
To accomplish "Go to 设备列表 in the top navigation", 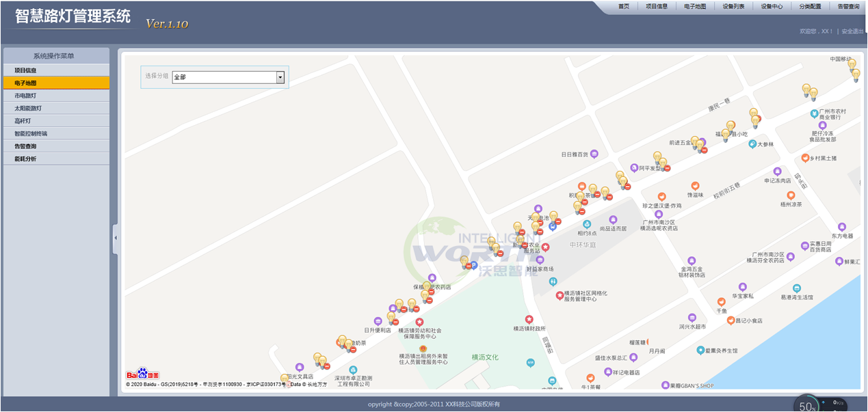I will (x=733, y=6).
